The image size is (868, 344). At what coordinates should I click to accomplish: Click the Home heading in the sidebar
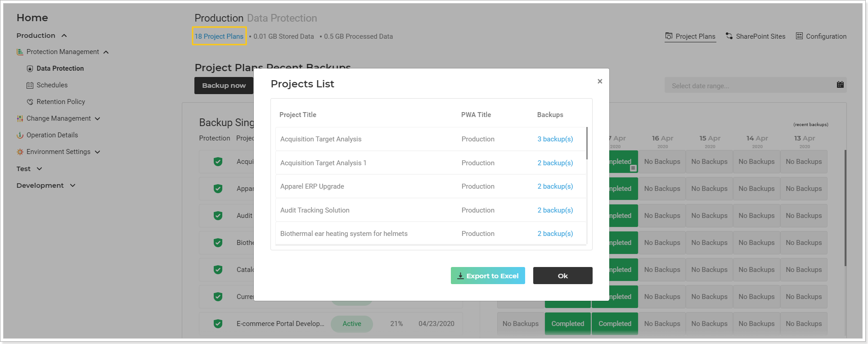pyautogui.click(x=32, y=18)
